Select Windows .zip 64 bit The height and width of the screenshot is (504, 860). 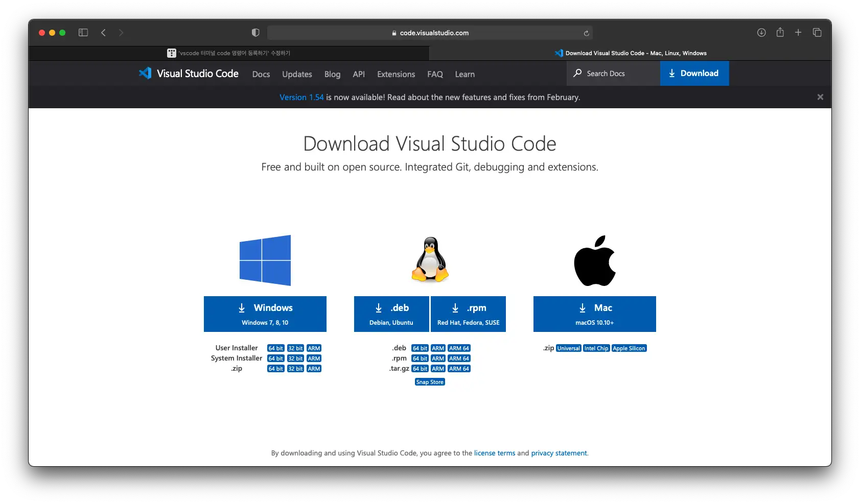[x=276, y=369]
